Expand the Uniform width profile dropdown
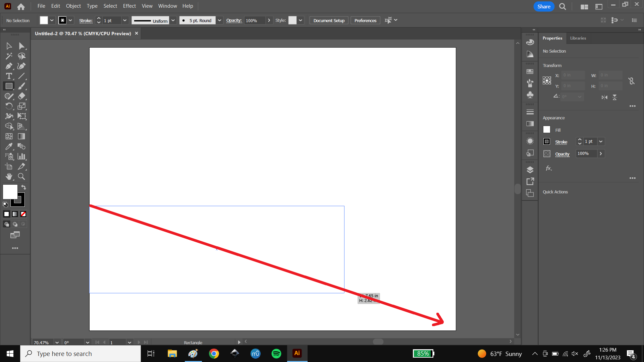 [x=173, y=20]
